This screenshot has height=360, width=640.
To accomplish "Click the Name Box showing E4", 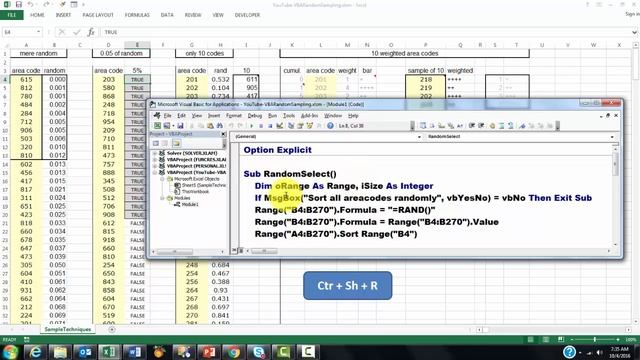I will pyautogui.click(x=19, y=32).
